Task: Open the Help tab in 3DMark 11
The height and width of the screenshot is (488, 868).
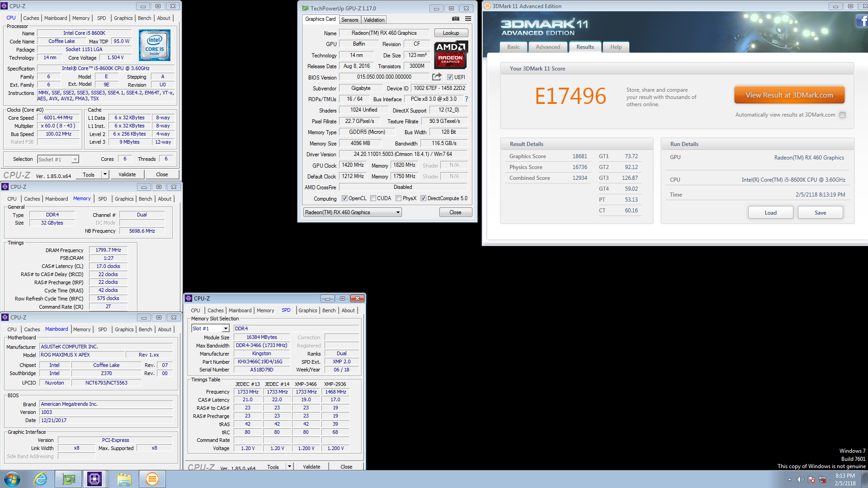Action: pos(616,47)
